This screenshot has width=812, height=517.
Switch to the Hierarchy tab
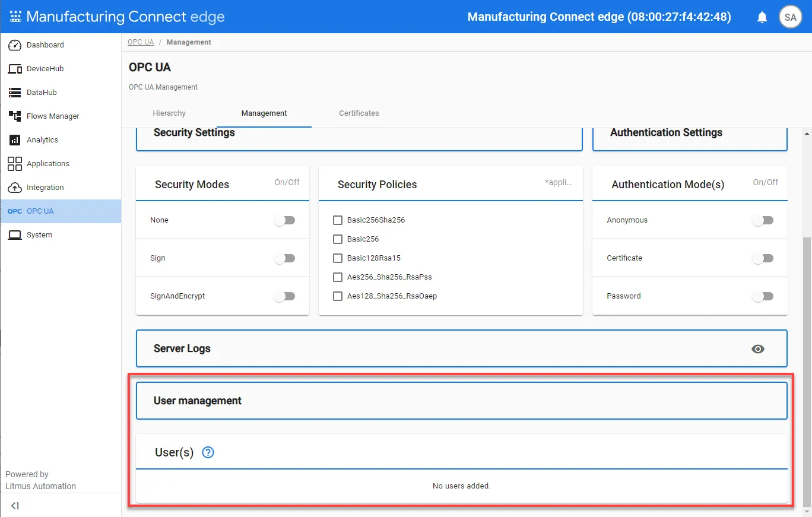[x=169, y=113]
